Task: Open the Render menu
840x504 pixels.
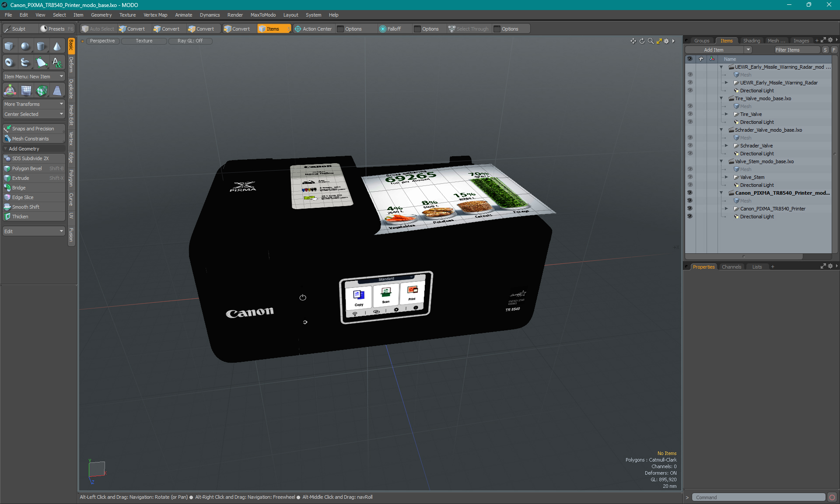Action: point(235,15)
